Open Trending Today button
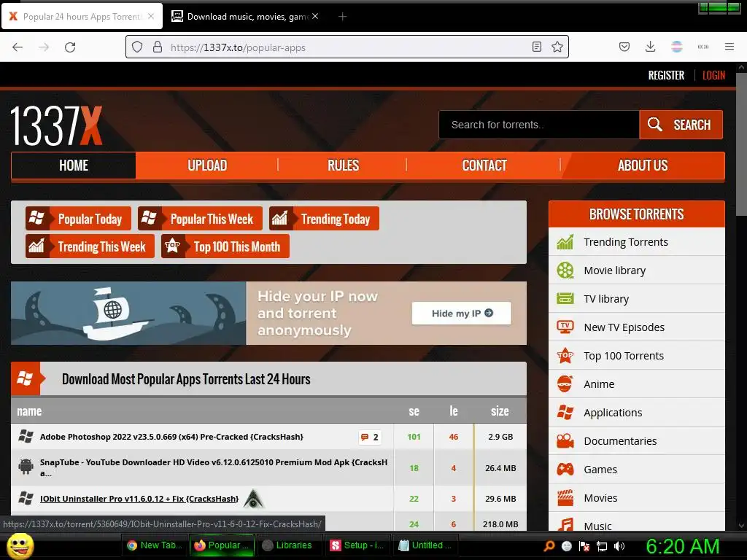Viewport: 747px width, 560px height. 324,219
